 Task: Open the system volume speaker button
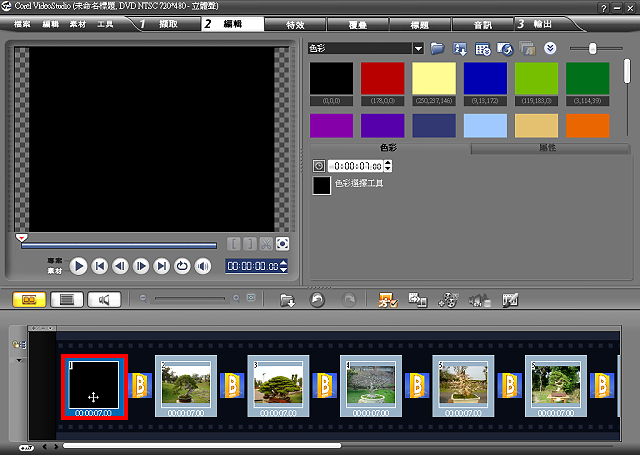[x=203, y=266]
